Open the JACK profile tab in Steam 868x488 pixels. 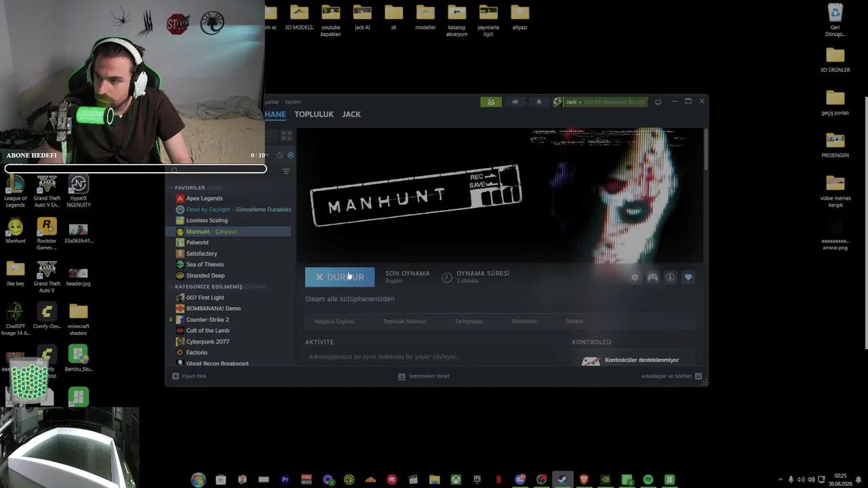coord(351,115)
